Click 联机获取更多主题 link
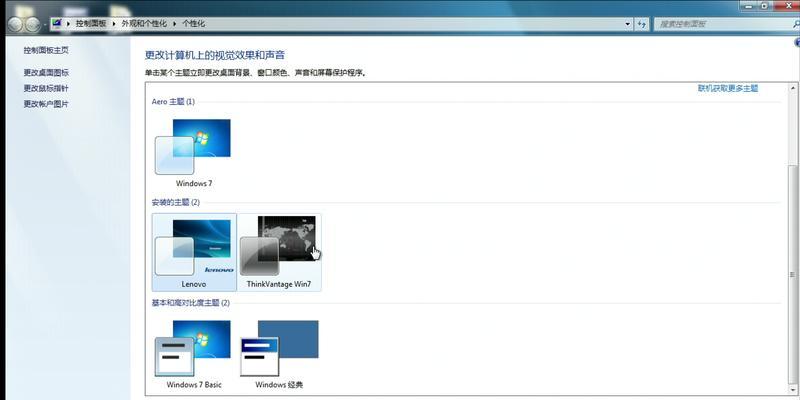Image resolution: width=800 pixels, height=400 pixels. (x=728, y=88)
